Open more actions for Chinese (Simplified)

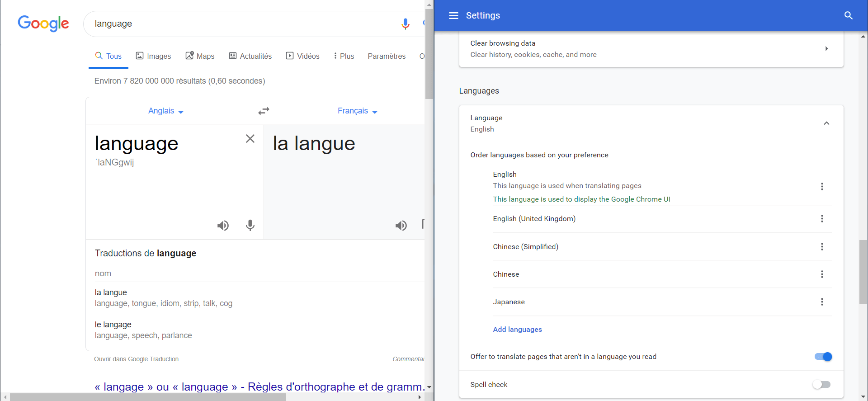point(822,247)
